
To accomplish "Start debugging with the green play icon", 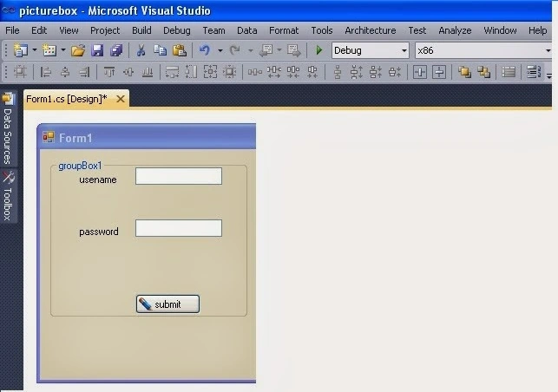I will coord(319,50).
